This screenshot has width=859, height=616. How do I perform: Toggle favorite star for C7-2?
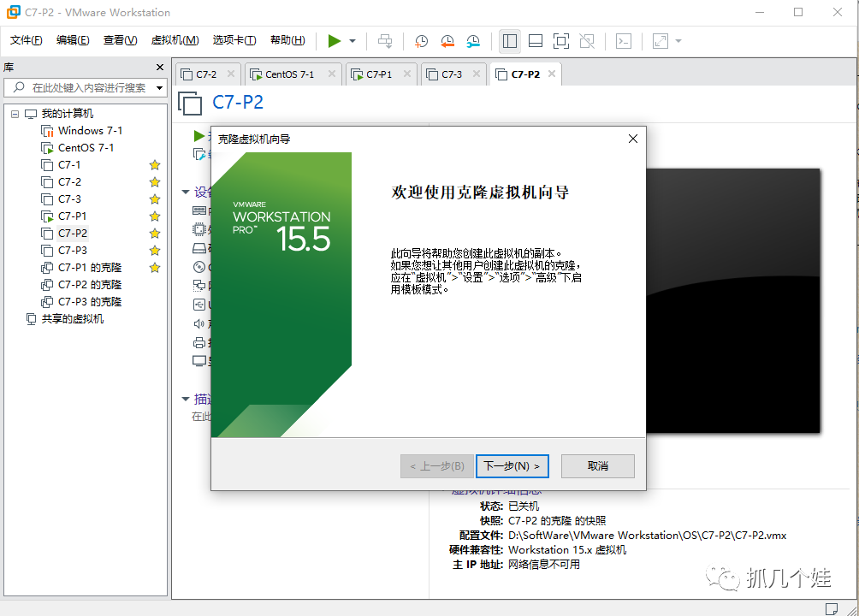(155, 181)
